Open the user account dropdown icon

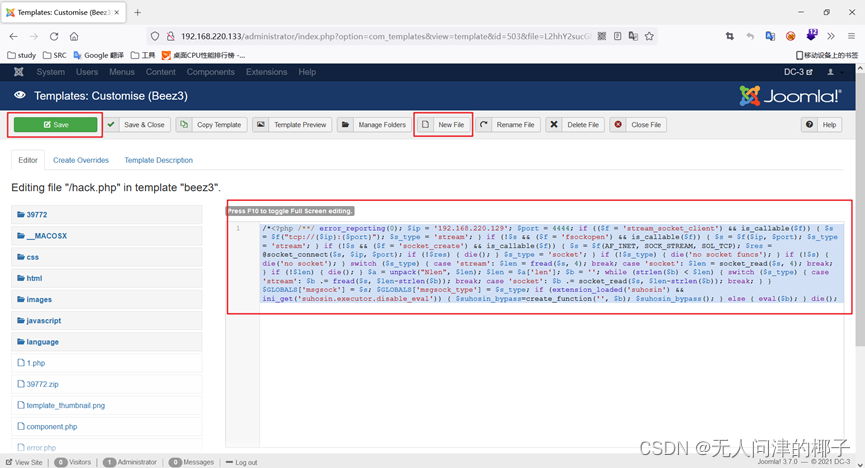click(834, 72)
